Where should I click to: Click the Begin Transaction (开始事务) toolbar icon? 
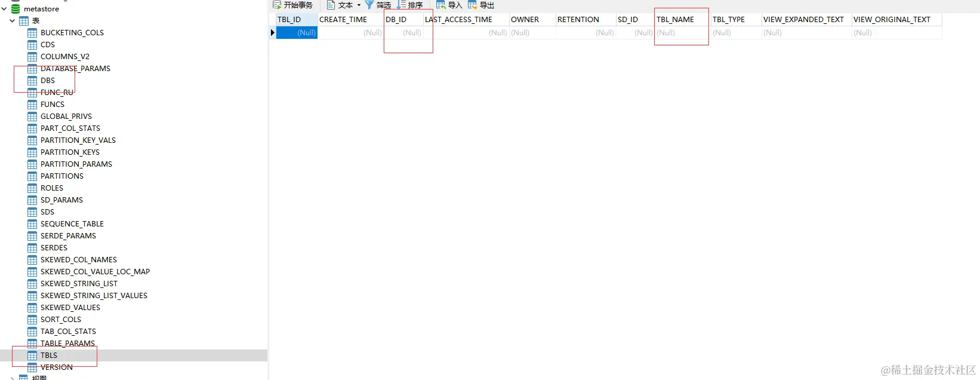[x=277, y=5]
